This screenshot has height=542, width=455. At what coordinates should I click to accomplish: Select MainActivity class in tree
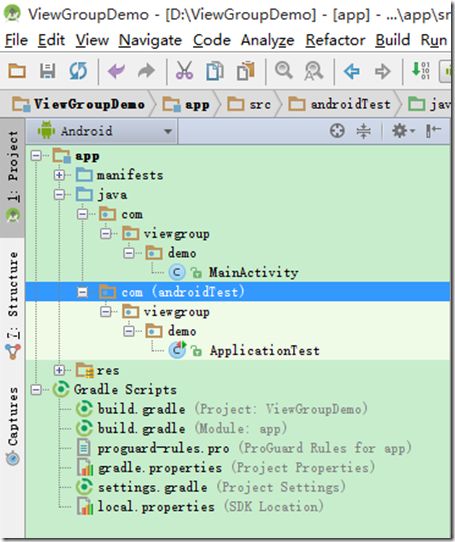click(x=253, y=273)
